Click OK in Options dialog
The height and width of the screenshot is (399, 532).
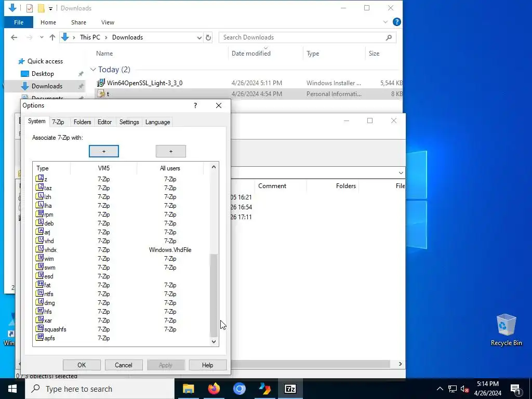82,365
